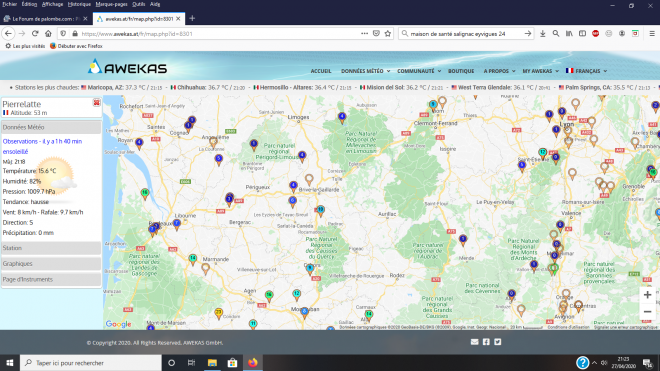
Task: Zoom in on the map with plus
Action: pos(647,295)
